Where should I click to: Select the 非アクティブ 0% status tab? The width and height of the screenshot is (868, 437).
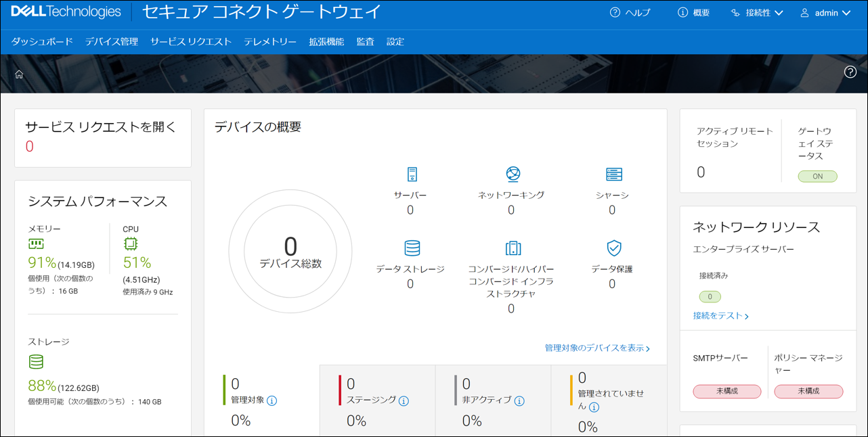tap(493, 400)
